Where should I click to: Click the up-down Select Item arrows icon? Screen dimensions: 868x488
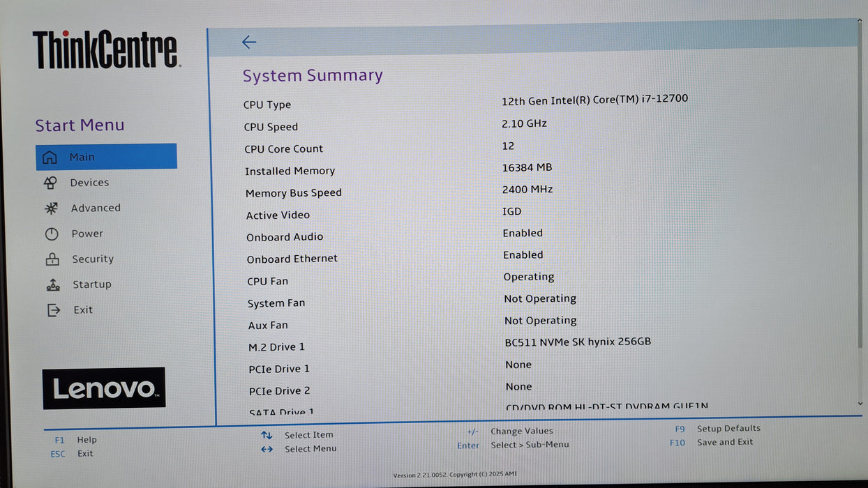click(267, 435)
